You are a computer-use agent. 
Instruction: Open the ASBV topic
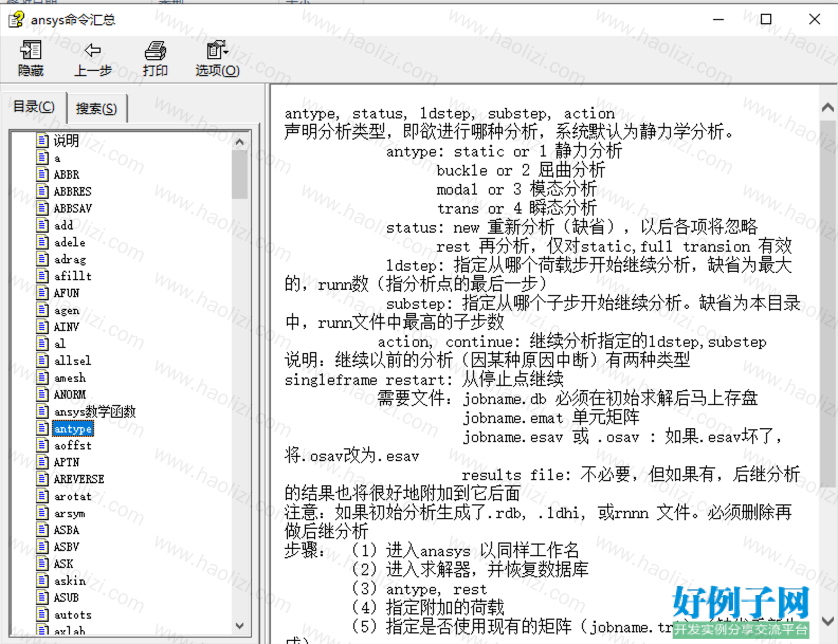click(x=66, y=547)
